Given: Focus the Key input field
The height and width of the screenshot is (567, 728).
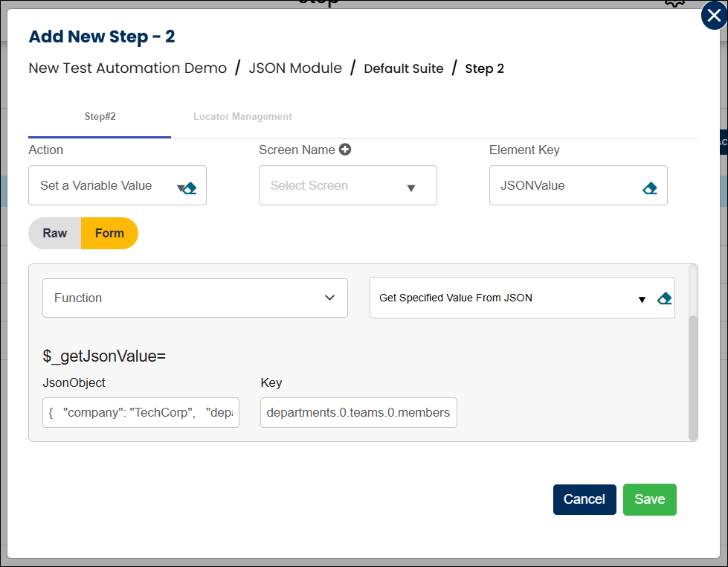Looking at the screenshot, I should [358, 412].
